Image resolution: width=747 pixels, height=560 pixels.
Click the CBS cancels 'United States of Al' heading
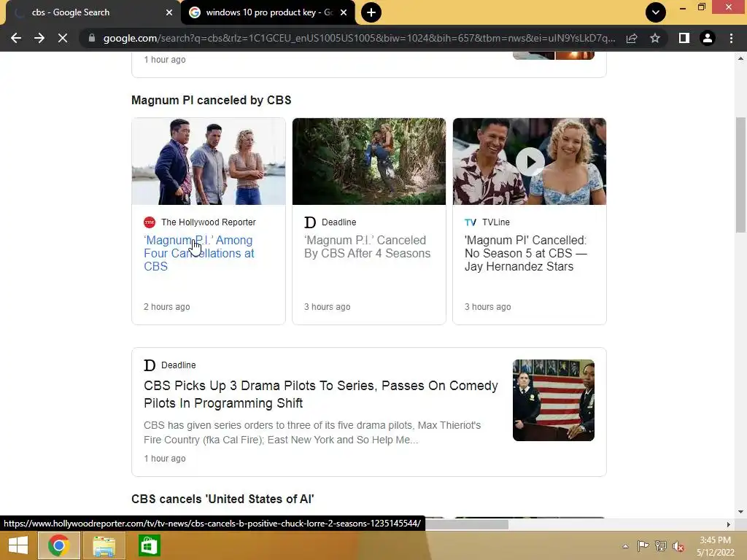click(222, 499)
